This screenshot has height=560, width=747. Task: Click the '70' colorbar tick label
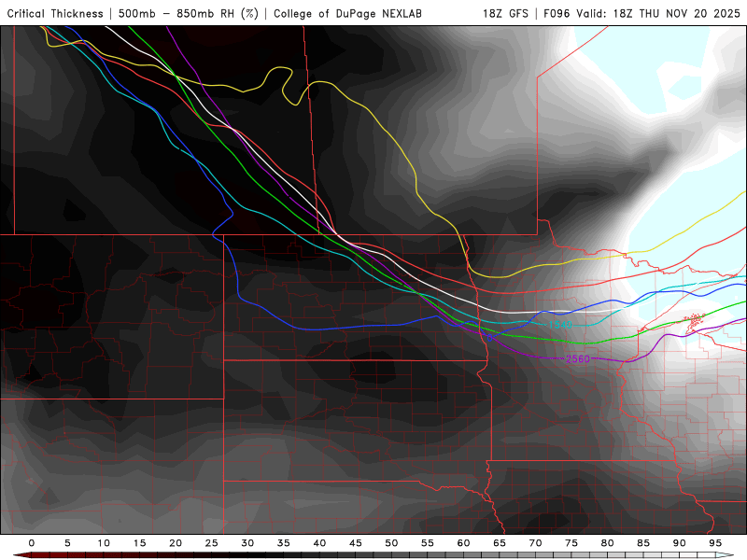(x=535, y=543)
